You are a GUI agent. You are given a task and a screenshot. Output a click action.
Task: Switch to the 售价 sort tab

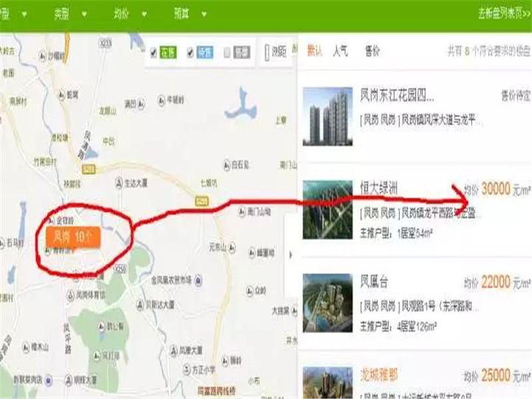click(372, 51)
